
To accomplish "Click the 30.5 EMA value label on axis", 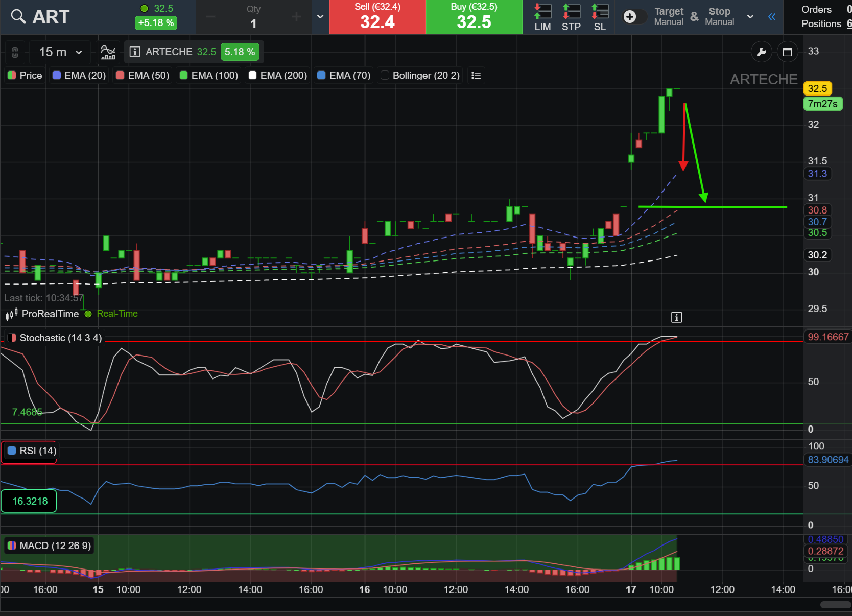I will 817,233.
